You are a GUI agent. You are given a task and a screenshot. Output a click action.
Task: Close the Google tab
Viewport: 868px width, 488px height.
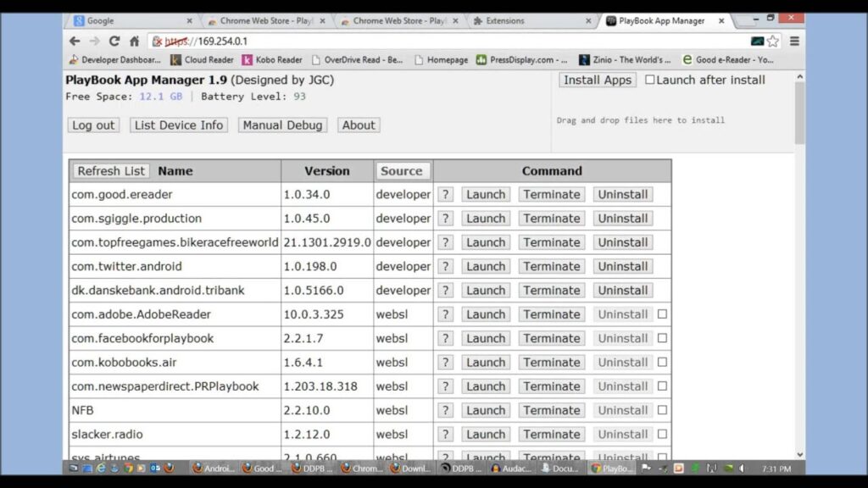(189, 21)
